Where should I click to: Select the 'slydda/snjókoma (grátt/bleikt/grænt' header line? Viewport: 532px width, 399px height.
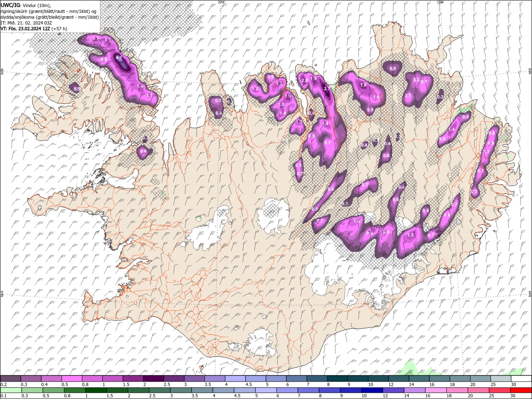tap(50, 17)
